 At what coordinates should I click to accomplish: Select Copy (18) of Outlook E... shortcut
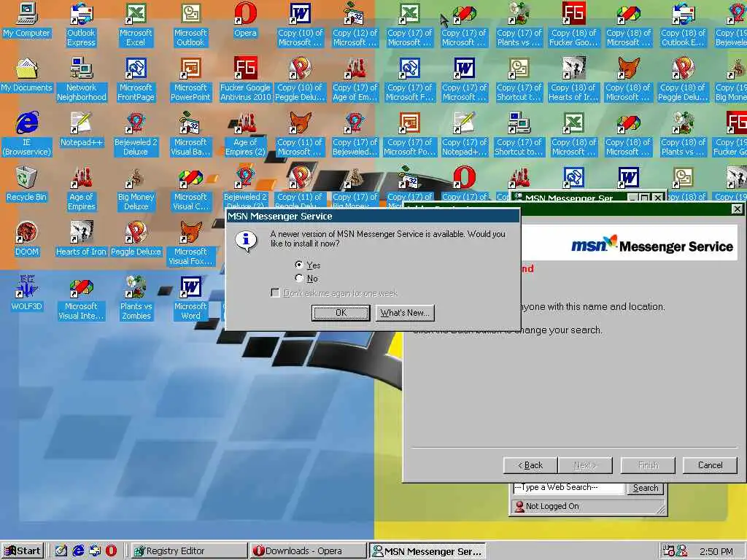(683, 25)
